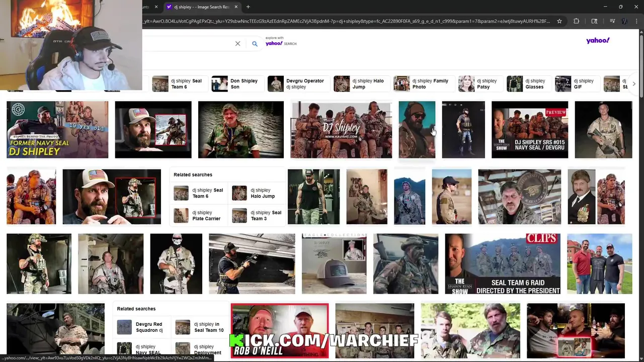Open related search 'Devgru Red Squadron dj'
Viewport: 644px width, 362px height.
(x=141, y=327)
